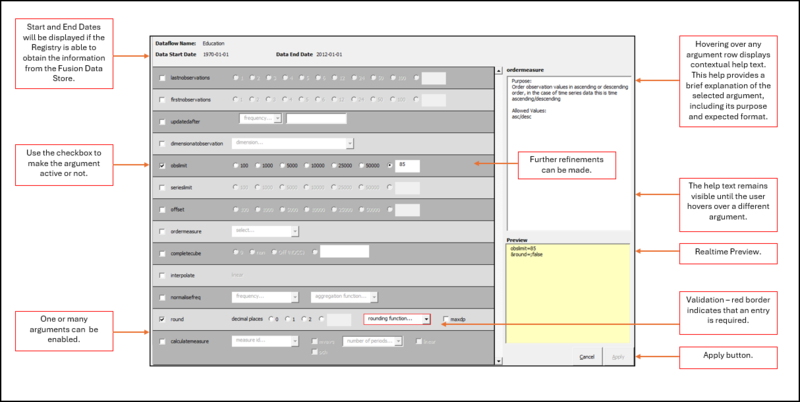Click the Cancel button
This screenshot has height=402, width=800.
click(x=588, y=356)
